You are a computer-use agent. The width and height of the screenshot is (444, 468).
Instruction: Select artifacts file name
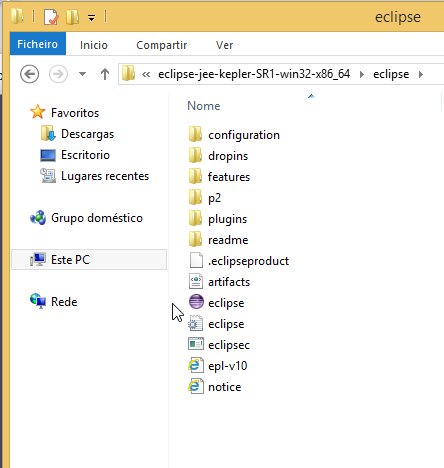(x=229, y=282)
